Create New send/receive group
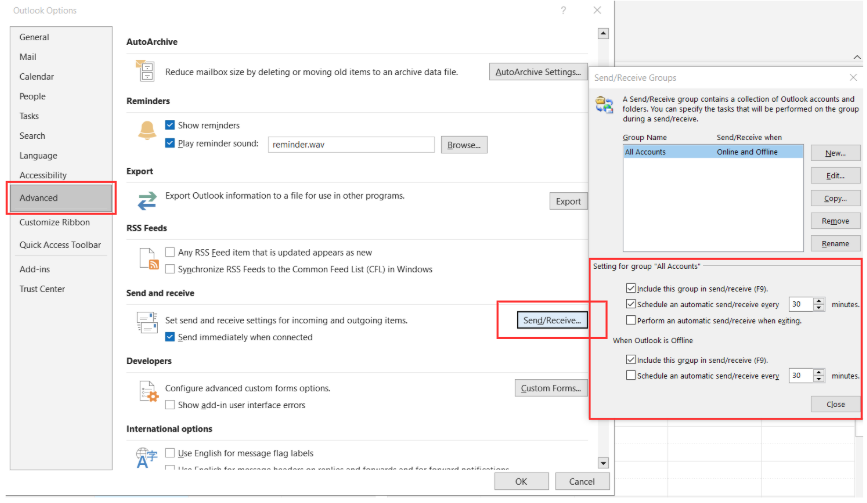This screenshot has height=503, width=867. point(835,153)
